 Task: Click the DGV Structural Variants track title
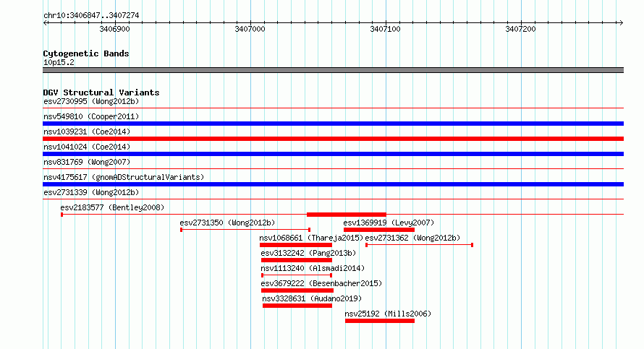click(x=101, y=92)
